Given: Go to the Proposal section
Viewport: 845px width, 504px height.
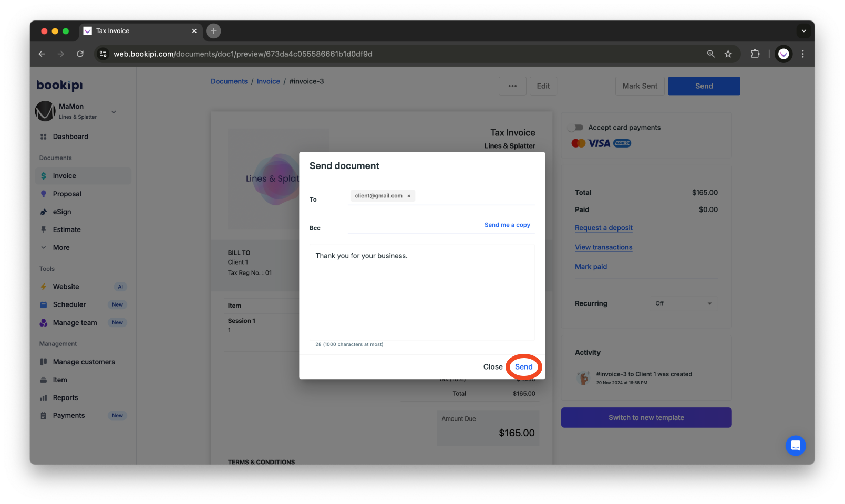Looking at the screenshot, I should (x=67, y=194).
